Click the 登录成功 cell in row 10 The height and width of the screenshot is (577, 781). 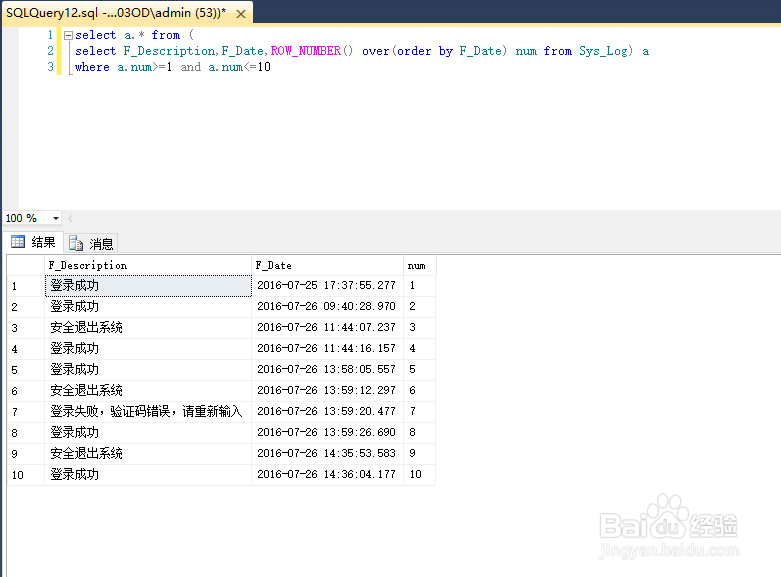(148, 474)
